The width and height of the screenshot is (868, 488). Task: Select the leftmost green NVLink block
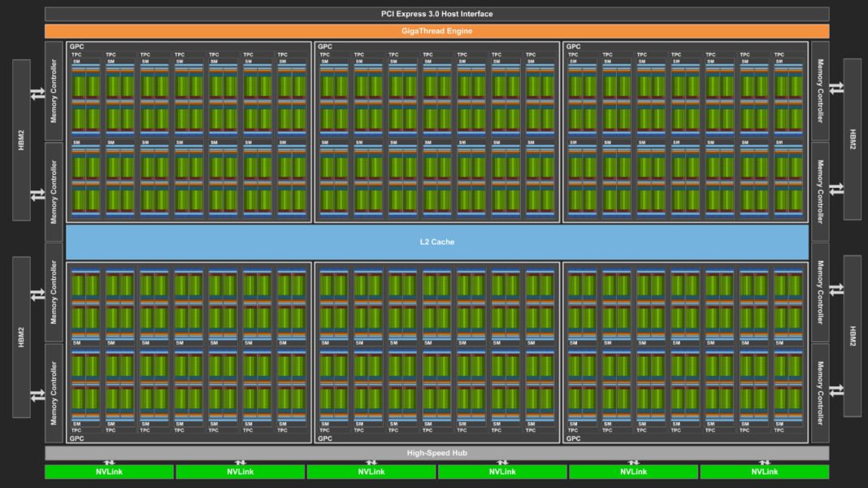[109, 472]
